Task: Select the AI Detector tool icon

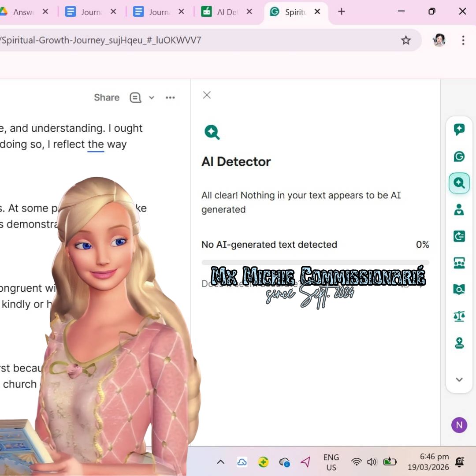Action: click(x=459, y=183)
